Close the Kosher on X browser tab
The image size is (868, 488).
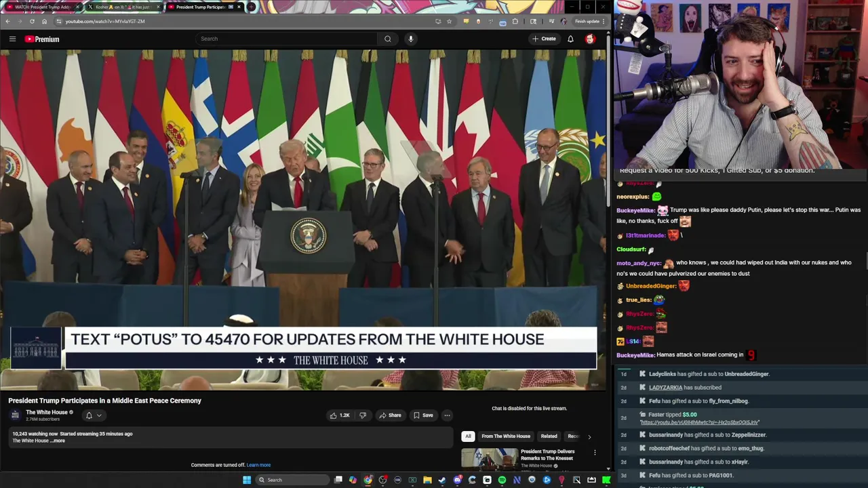[158, 7]
